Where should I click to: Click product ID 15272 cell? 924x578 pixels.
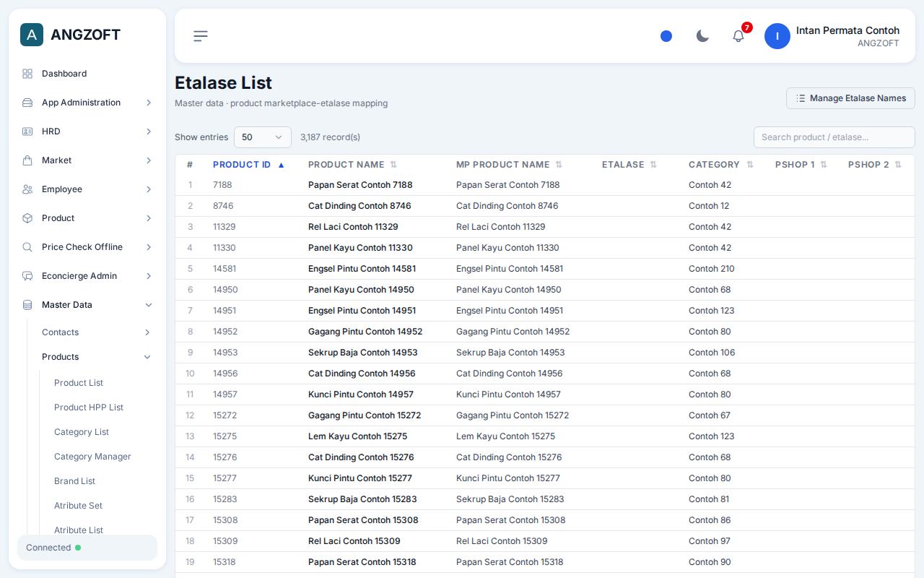coord(225,415)
